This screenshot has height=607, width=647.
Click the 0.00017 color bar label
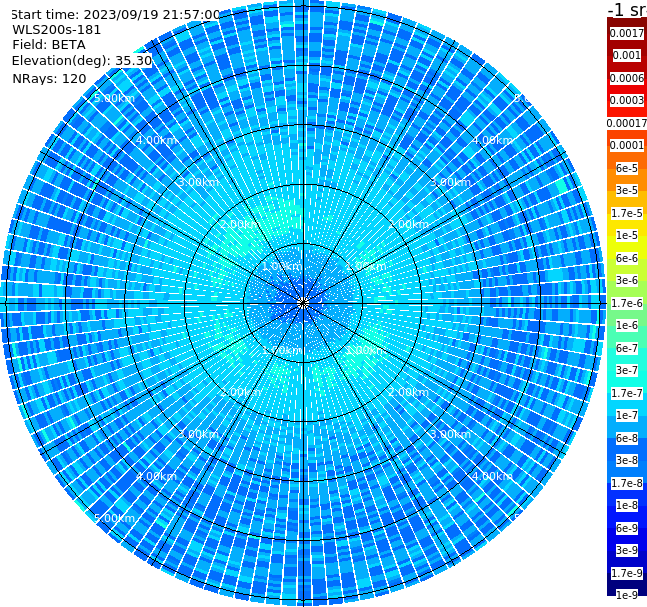tap(627, 123)
